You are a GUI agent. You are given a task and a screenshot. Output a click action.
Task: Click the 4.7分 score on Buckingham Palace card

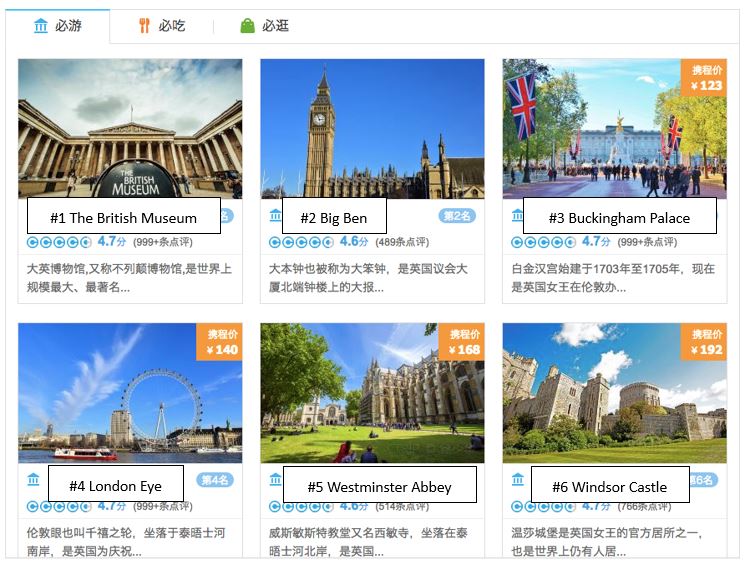pyautogui.click(x=596, y=241)
